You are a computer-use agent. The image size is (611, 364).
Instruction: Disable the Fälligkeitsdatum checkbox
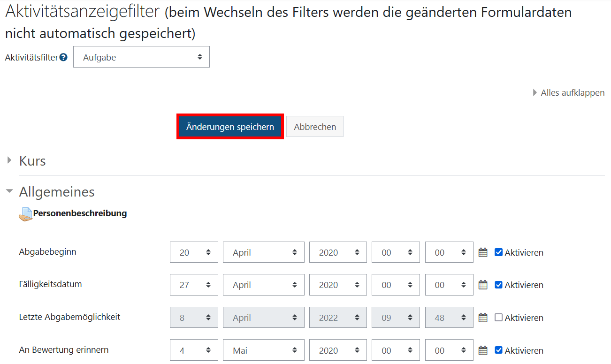(499, 285)
